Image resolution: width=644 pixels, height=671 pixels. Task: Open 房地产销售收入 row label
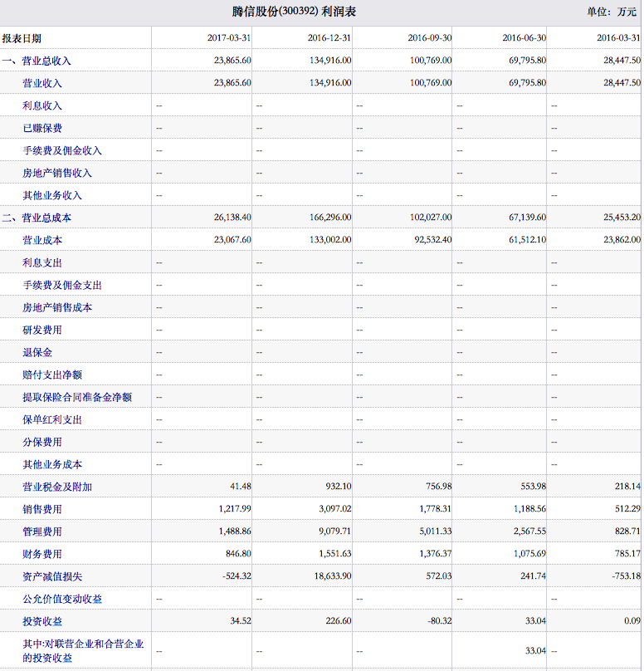(57, 173)
